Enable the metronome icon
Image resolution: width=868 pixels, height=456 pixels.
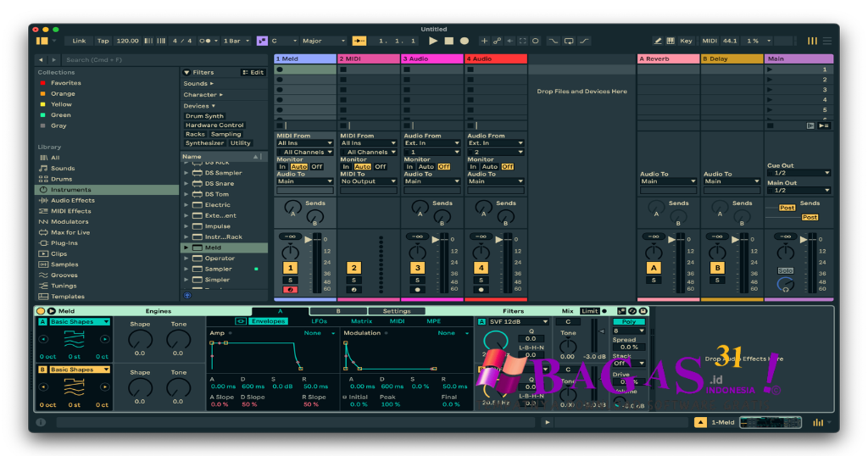click(x=205, y=41)
